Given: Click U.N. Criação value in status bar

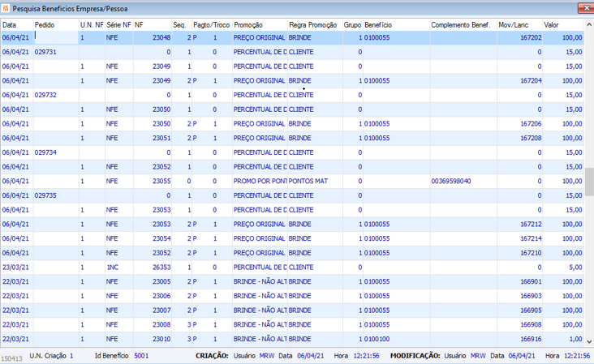Looking at the screenshot, I should pyautogui.click(x=71, y=356).
